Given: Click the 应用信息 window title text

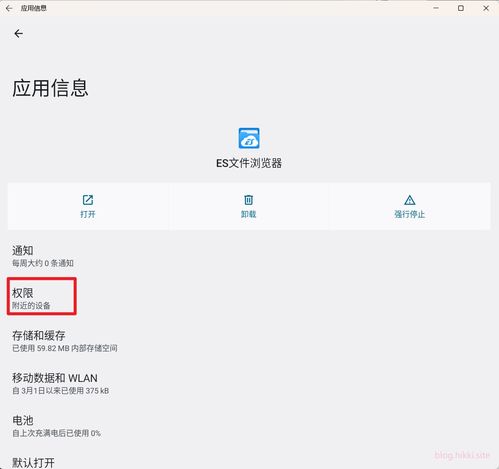Looking at the screenshot, I should click(34, 8).
